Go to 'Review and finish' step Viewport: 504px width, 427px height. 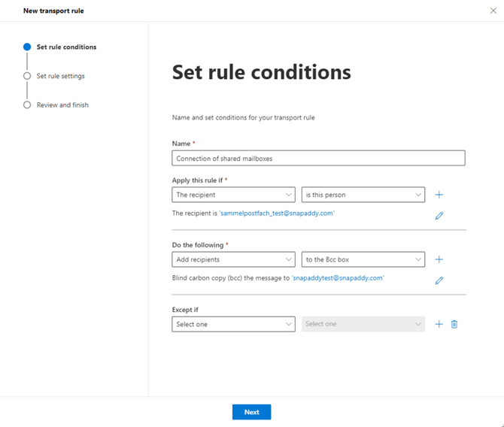coord(62,105)
